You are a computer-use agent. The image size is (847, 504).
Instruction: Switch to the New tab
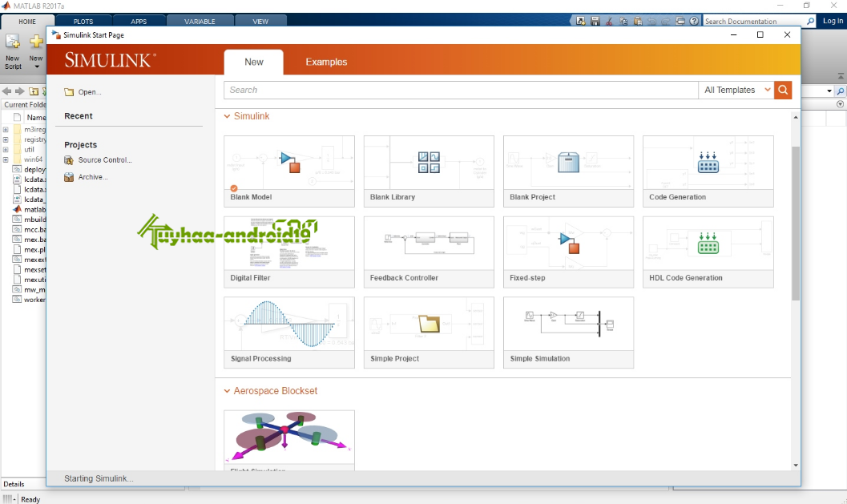click(253, 62)
